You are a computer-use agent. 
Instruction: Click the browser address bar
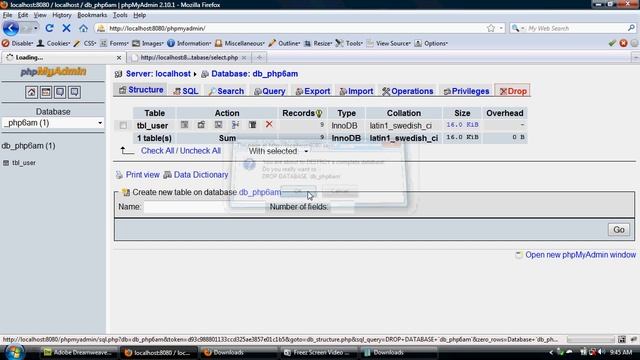294,28
